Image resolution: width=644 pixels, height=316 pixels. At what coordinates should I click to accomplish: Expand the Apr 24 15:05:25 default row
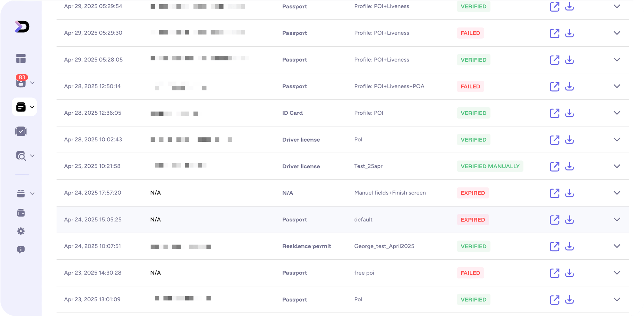pos(617,219)
